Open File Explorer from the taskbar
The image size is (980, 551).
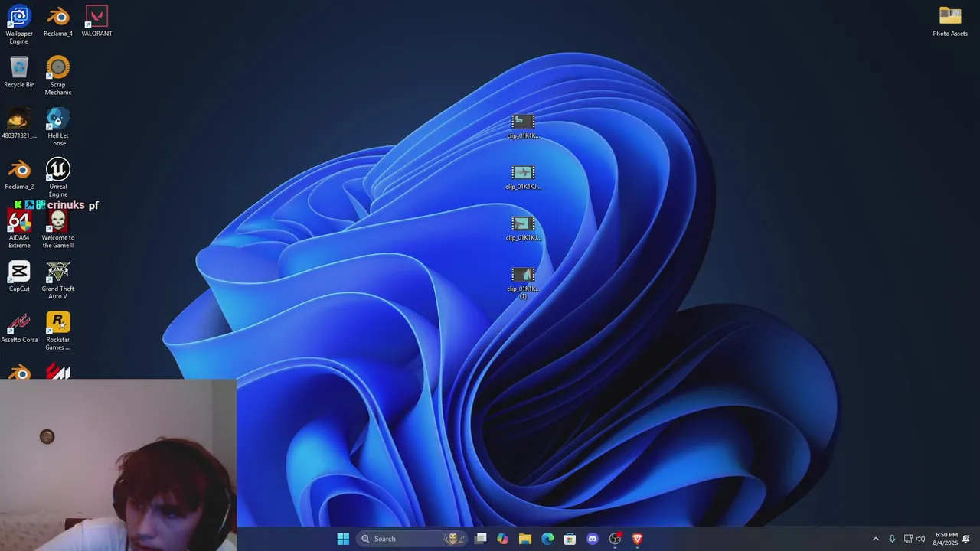click(525, 539)
